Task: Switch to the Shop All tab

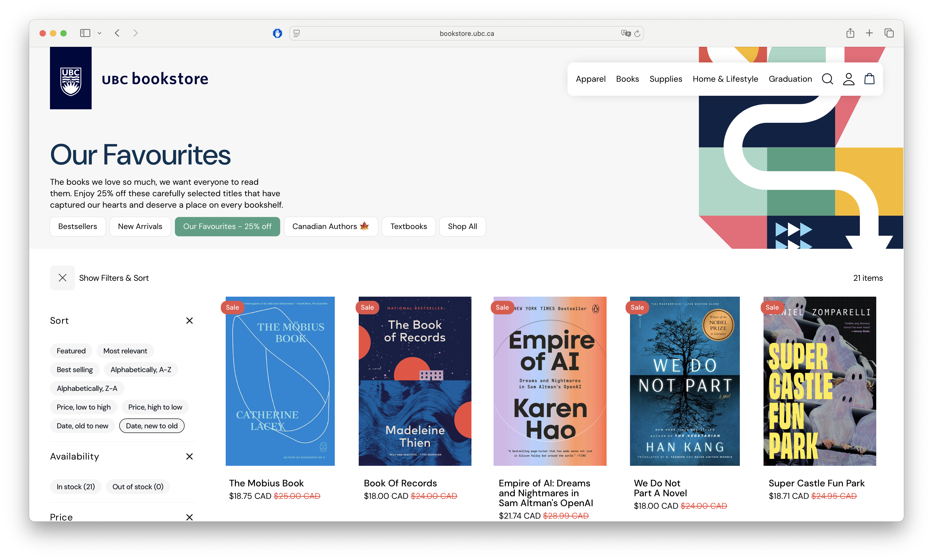Action: (462, 226)
